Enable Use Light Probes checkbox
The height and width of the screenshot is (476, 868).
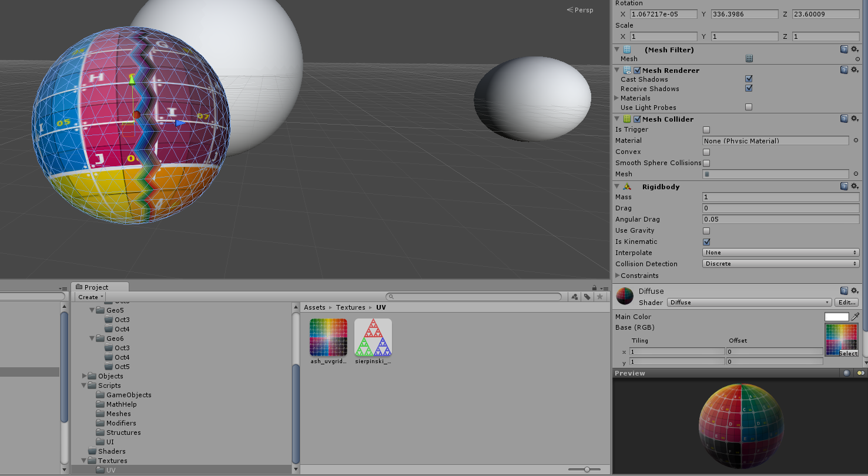pos(749,107)
